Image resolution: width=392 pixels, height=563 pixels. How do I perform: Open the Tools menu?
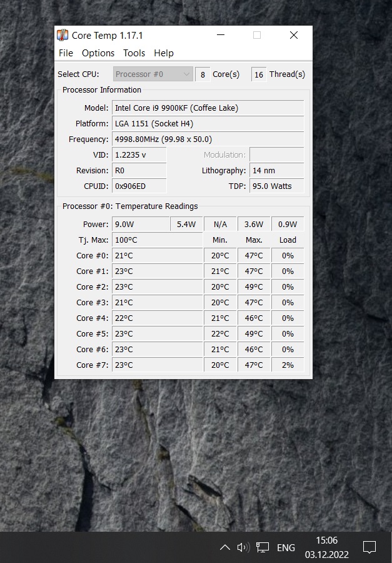[x=134, y=53]
